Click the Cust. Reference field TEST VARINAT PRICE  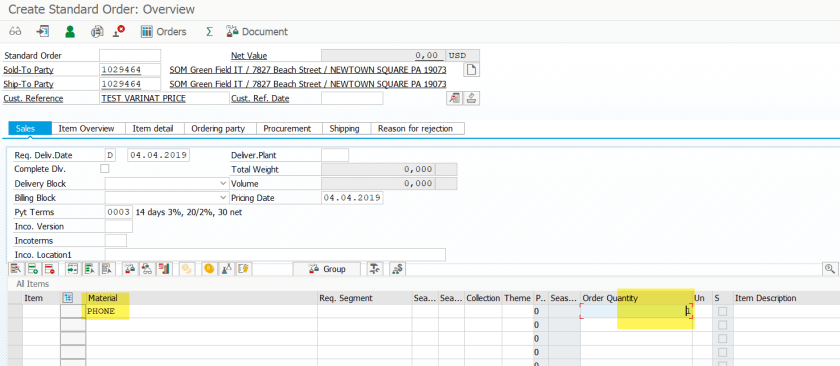(x=164, y=99)
